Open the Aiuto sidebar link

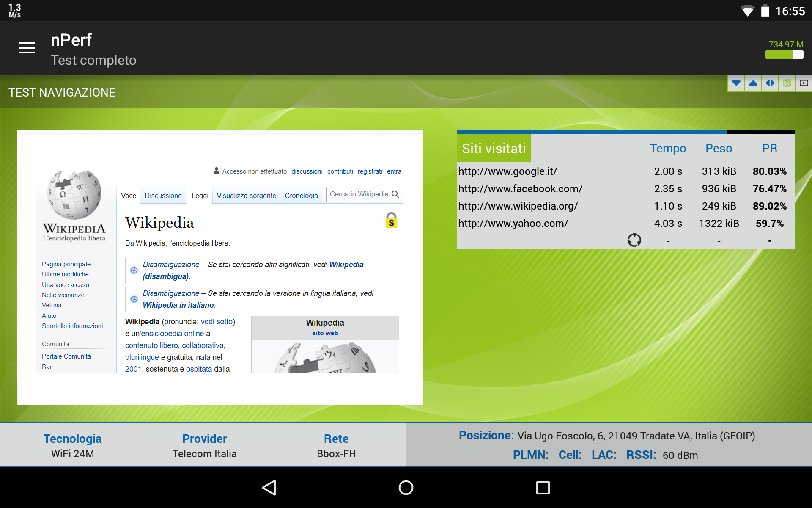click(x=49, y=315)
